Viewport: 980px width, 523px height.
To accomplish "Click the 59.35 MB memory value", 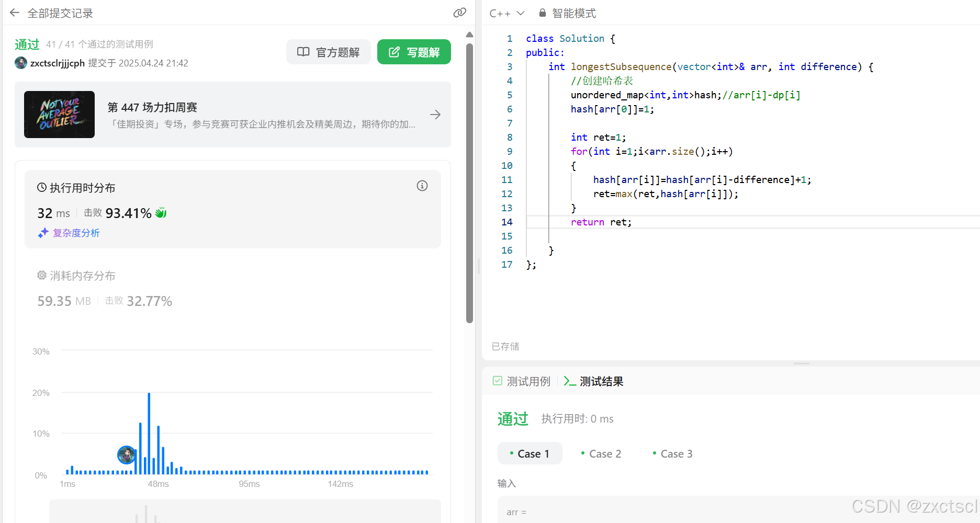I will click(64, 301).
